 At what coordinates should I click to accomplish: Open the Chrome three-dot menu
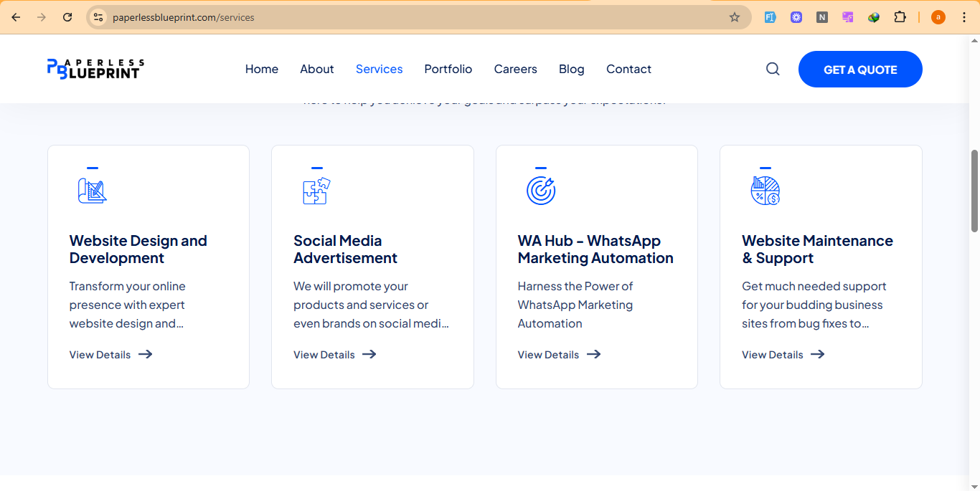[x=963, y=17]
